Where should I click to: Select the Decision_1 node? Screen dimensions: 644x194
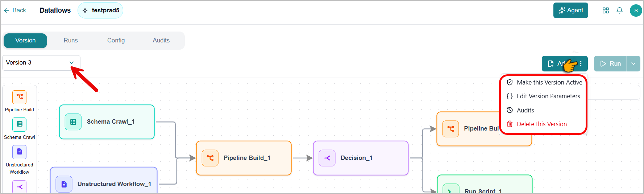(361, 158)
